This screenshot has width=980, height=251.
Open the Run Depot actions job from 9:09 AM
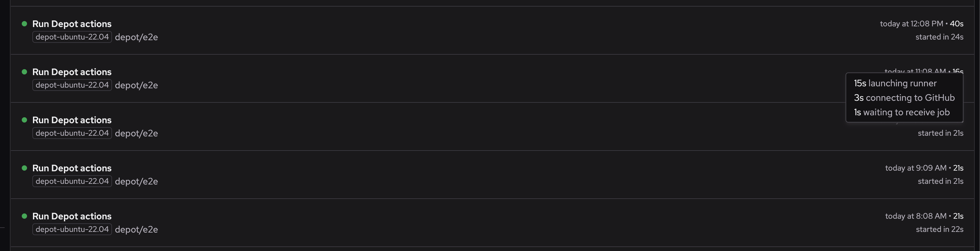coord(72,168)
